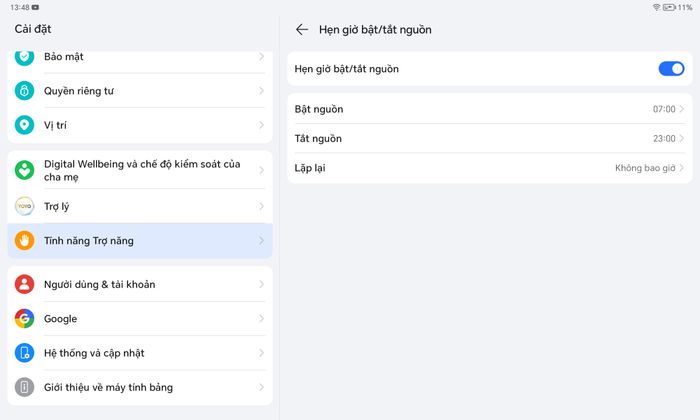This screenshot has height=420, width=700.
Task: Toggle Hẹn giờ bật/tắt nguồn switch off
Action: click(x=671, y=69)
